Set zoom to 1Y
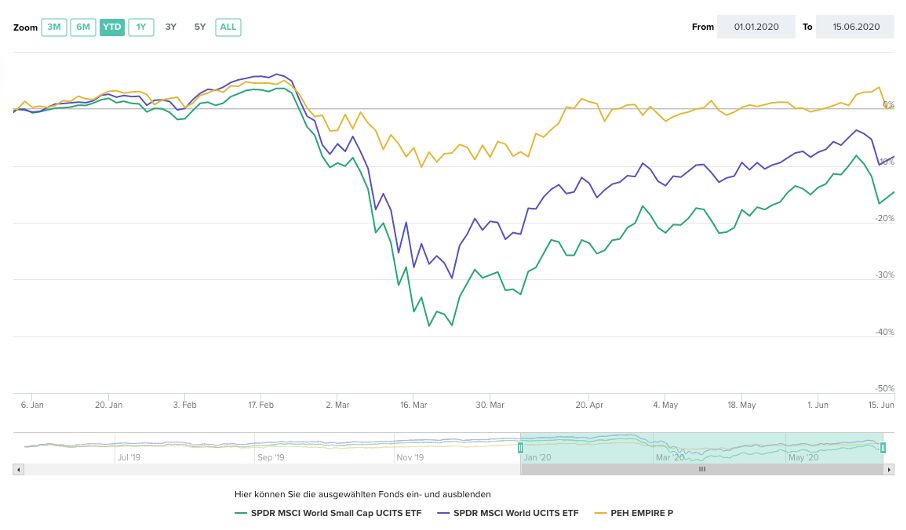 click(x=141, y=27)
